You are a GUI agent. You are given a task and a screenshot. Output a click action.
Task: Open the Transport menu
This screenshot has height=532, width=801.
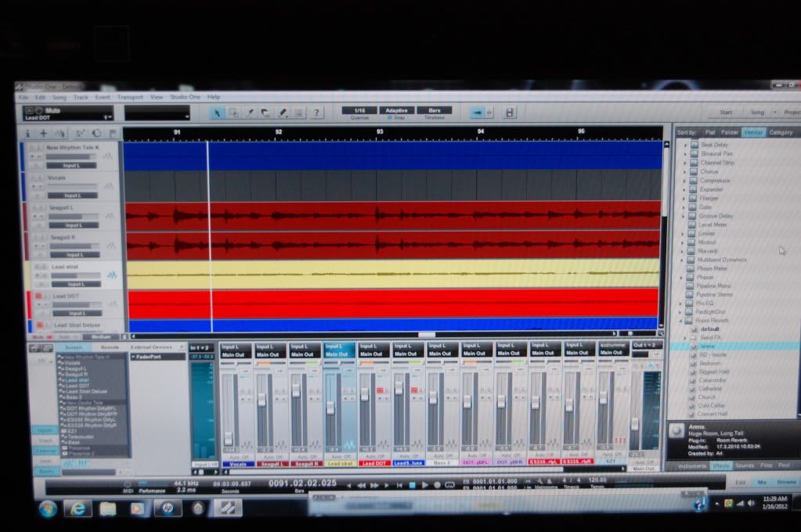[x=130, y=97]
